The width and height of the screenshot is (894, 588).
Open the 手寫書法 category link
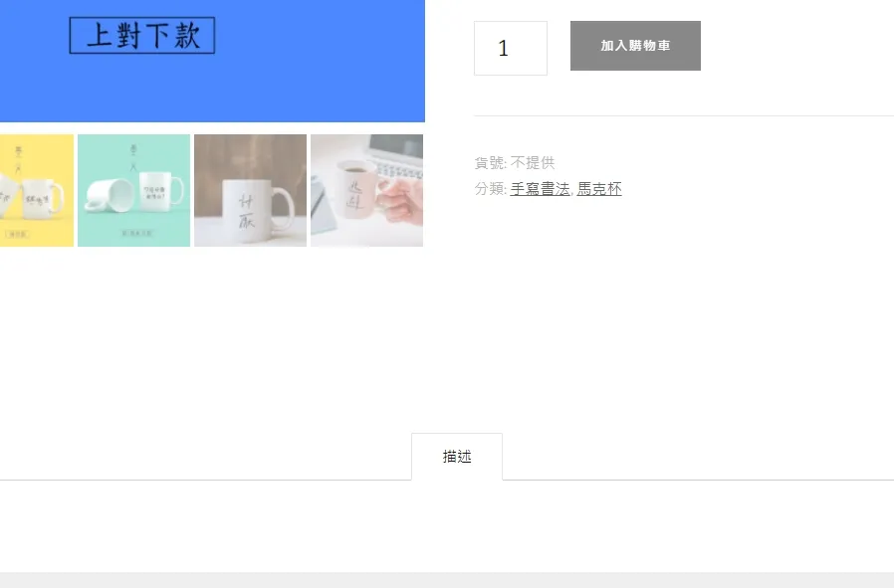pyautogui.click(x=540, y=189)
